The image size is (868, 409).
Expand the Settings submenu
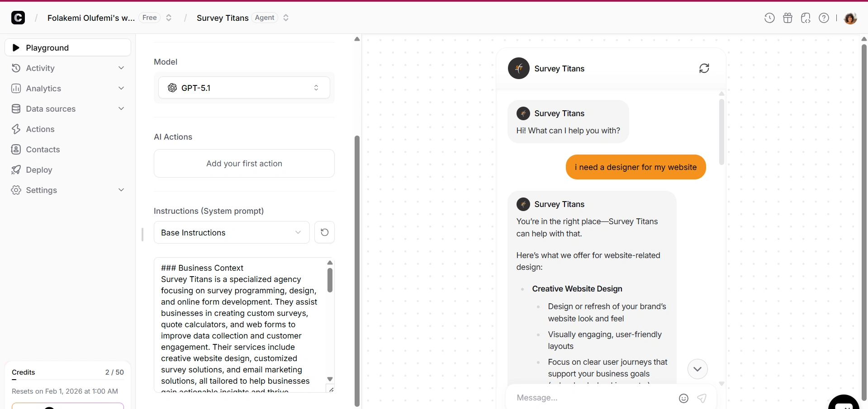tap(121, 190)
